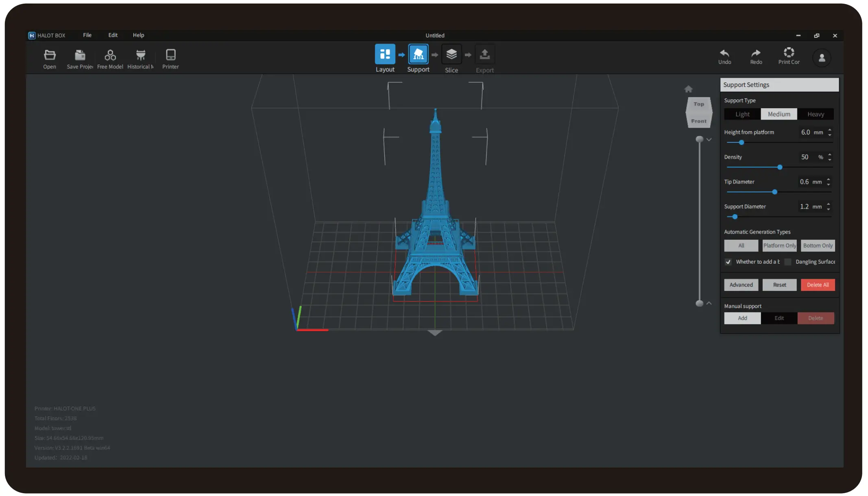Click the Tip Diameter up arrow
The width and height of the screenshot is (868, 496).
pos(829,180)
